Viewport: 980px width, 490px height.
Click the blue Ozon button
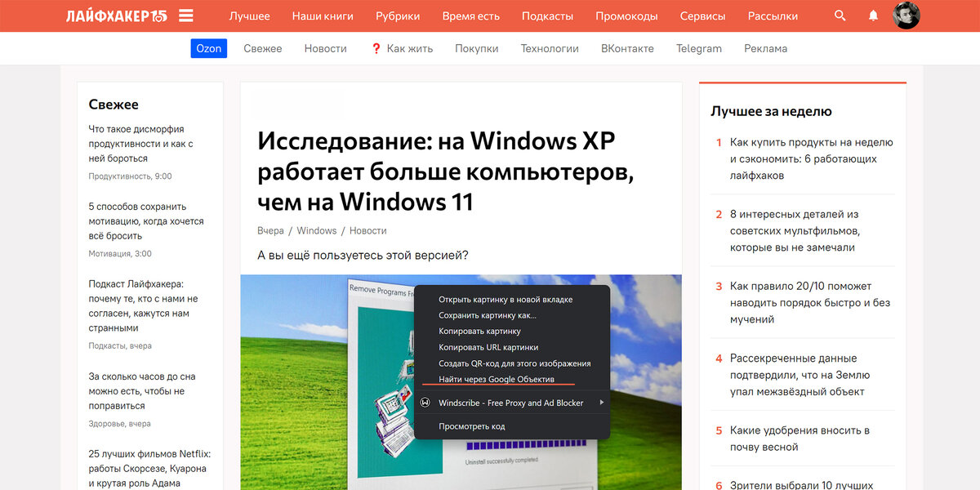click(x=208, y=48)
